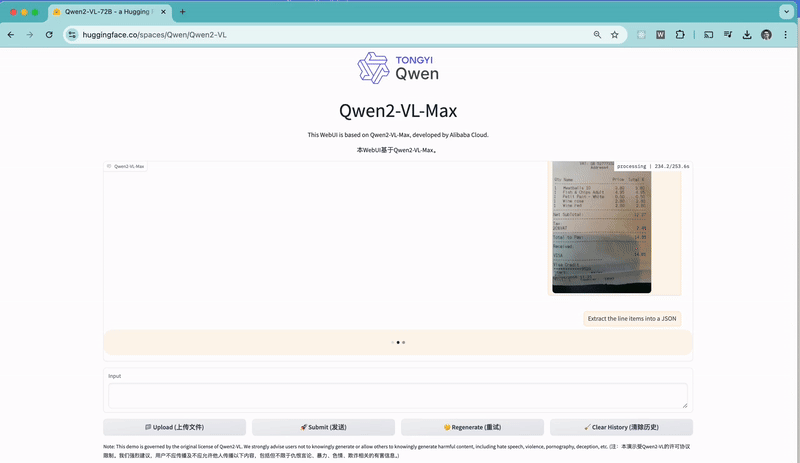Click the green macOS fullscreen button

(35, 12)
